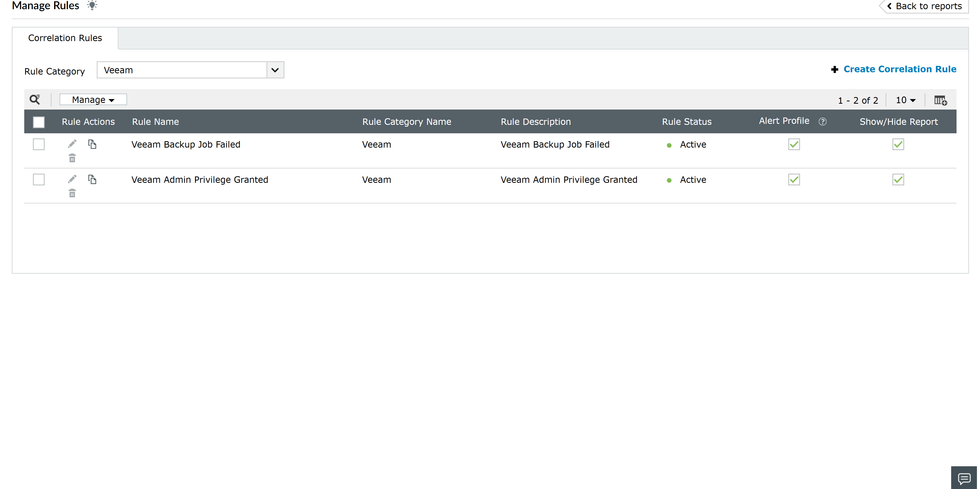The width and height of the screenshot is (980, 489).
Task: Click the advanced search icon in toolbar
Action: click(x=35, y=100)
